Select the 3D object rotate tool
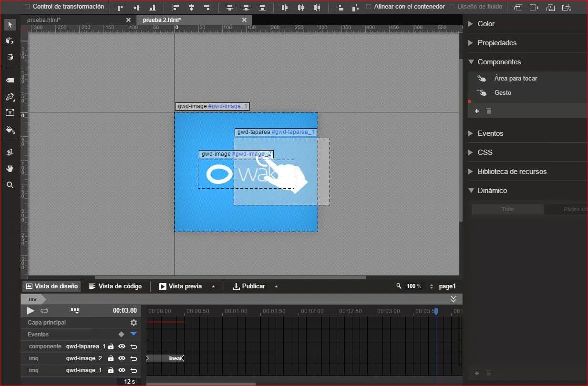Viewport: 588px width, 386px height. coord(10,41)
